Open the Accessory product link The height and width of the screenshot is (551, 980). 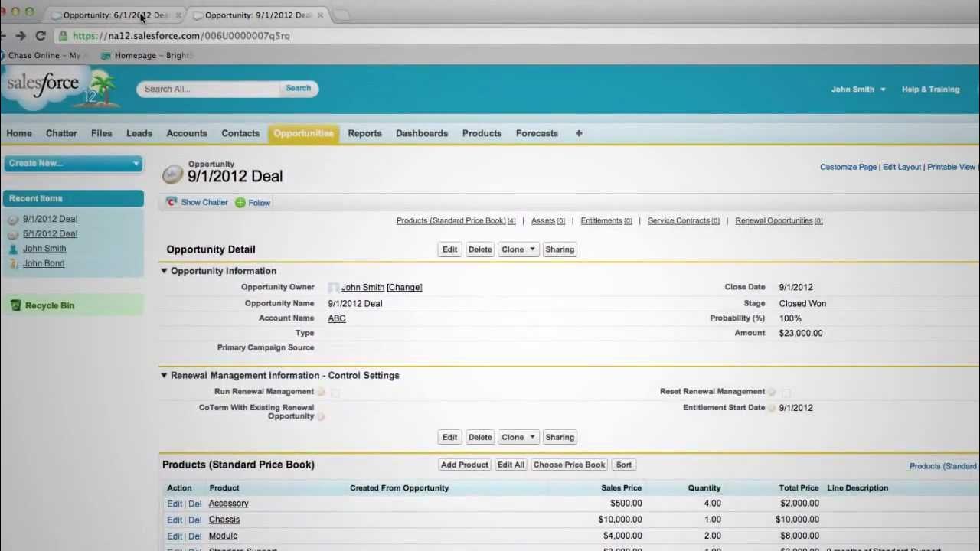pos(228,504)
